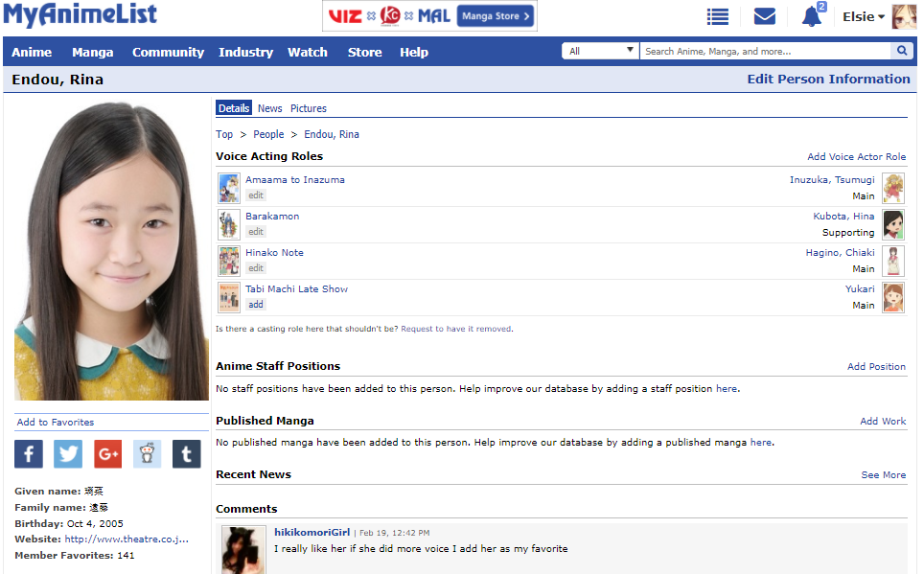Click the search magnifier button
The image size is (924, 574).
[x=903, y=51]
